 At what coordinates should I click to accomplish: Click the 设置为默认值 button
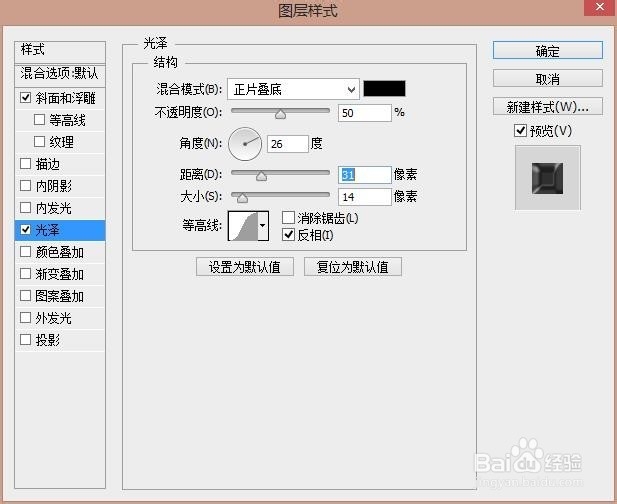click(x=245, y=267)
